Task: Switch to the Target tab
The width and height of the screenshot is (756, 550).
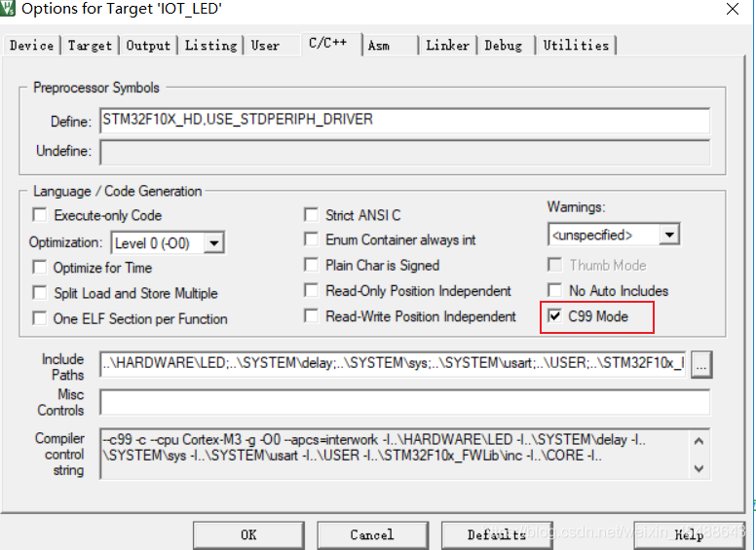Action: click(90, 46)
